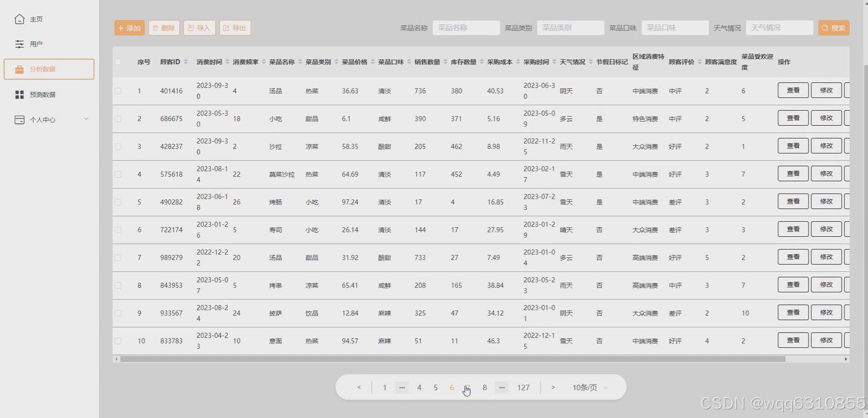The image size is (868, 418).
Task: Sort by 消费时间 using its sort arrows
Action: pos(227,62)
